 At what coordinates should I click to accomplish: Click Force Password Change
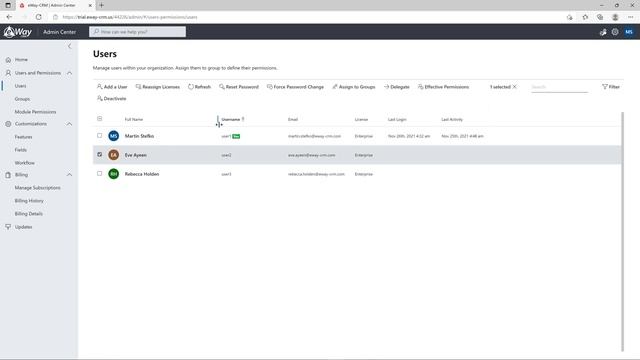pyautogui.click(x=295, y=87)
